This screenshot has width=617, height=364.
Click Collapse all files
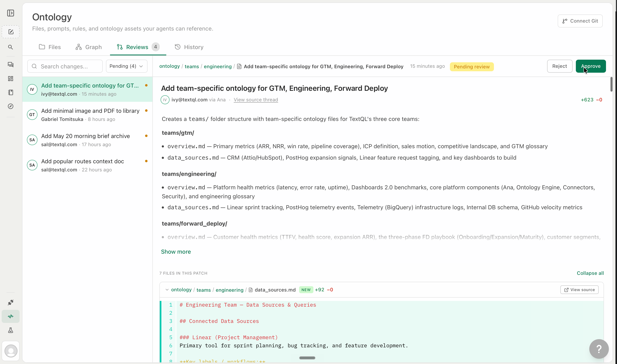coord(590,273)
